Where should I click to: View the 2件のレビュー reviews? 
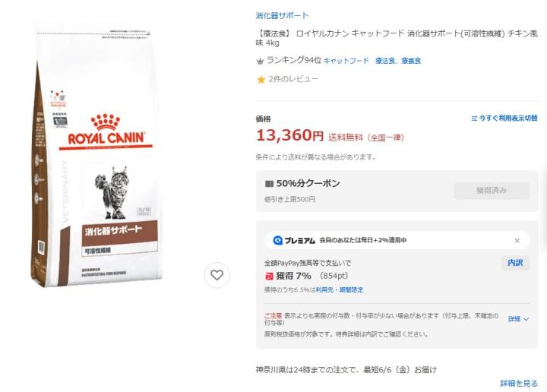click(x=293, y=79)
